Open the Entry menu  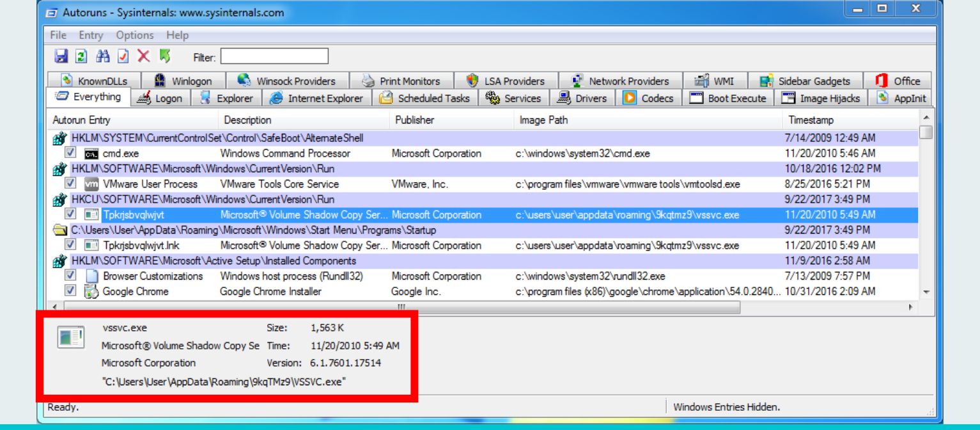90,35
